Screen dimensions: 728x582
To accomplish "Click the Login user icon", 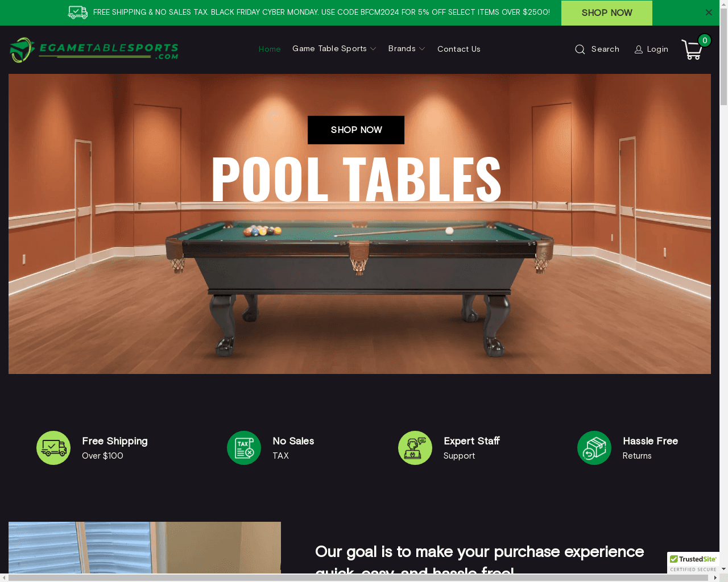I will [639, 49].
